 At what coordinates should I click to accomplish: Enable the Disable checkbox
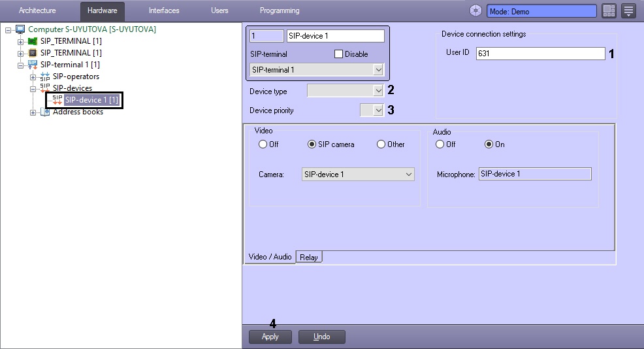pos(338,54)
